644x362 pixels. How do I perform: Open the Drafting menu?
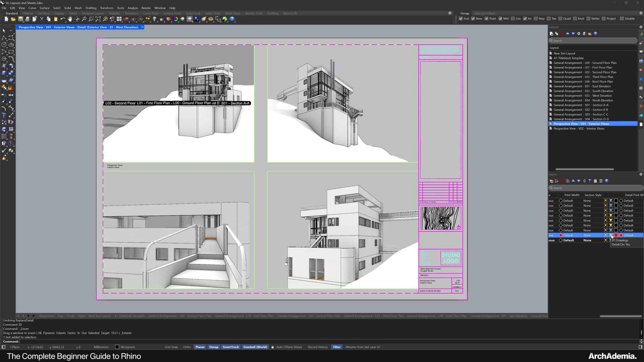coord(91,8)
